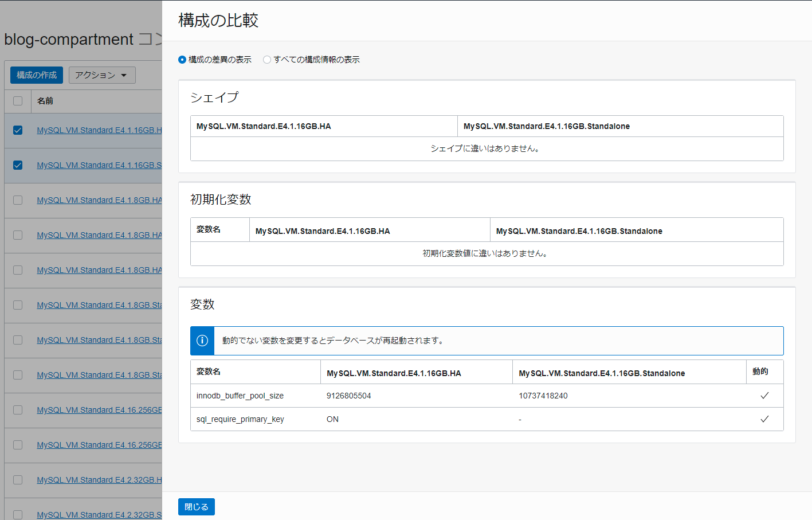This screenshot has height=520, width=812.
Task: Click the 16GB.HA header in シェイプ table
Action: pos(264,126)
